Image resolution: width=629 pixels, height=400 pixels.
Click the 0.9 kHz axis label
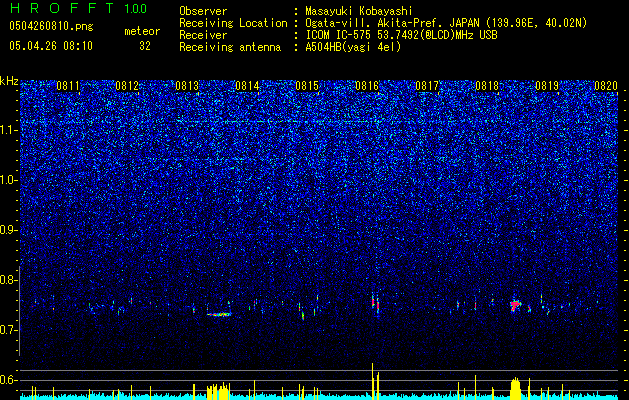[8, 230]
